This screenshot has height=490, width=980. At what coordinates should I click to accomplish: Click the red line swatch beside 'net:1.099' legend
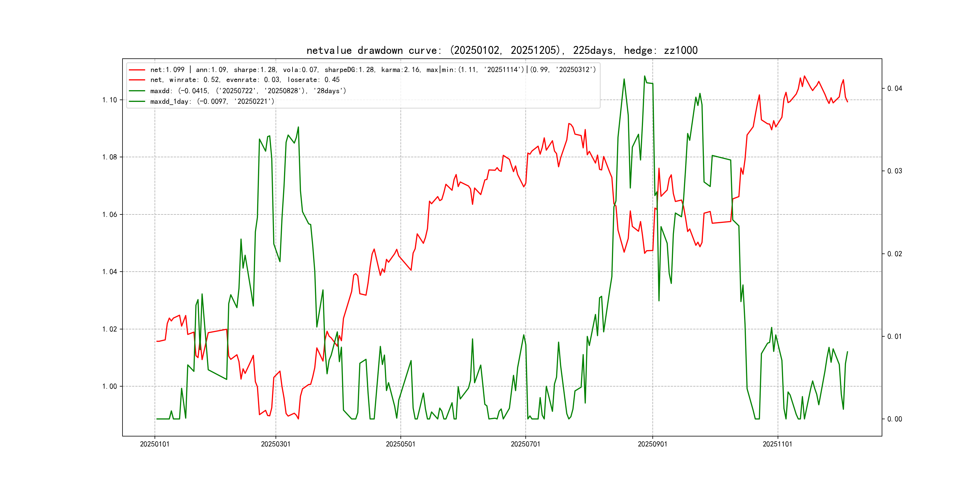137,70
